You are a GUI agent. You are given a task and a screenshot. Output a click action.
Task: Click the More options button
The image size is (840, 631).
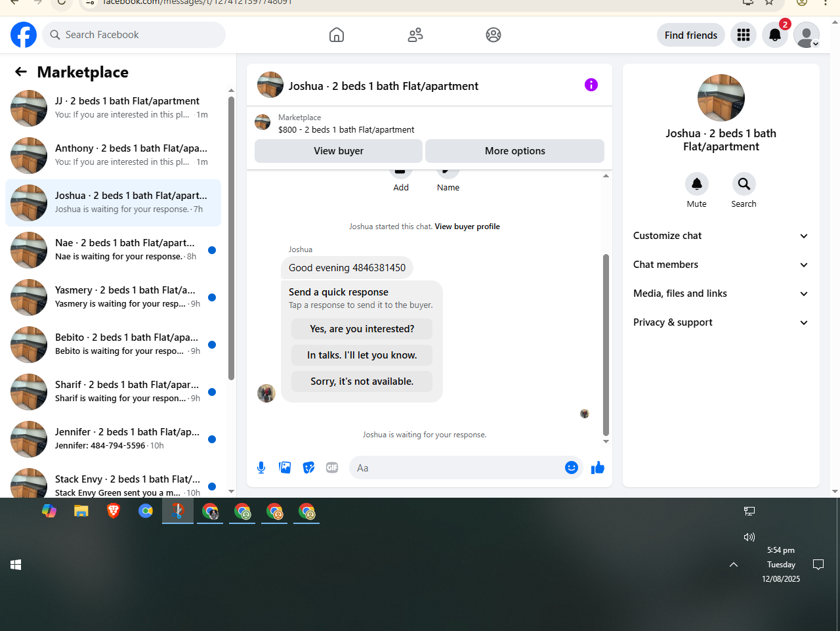coord(515,151)
